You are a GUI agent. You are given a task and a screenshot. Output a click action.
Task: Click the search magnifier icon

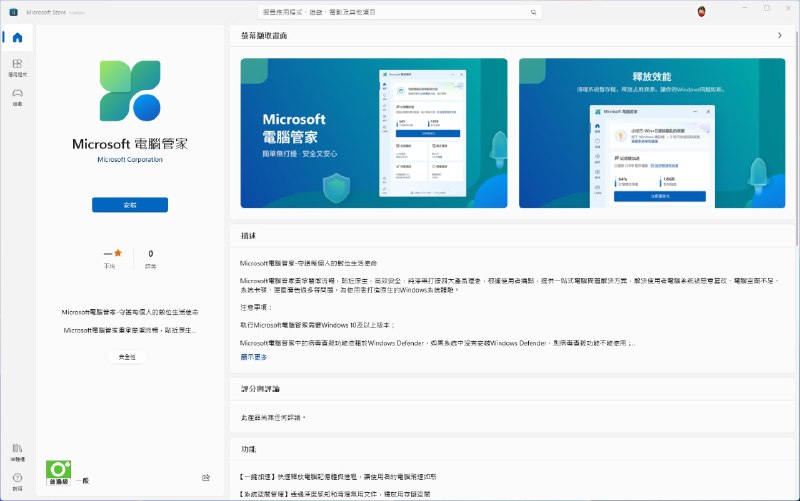(533, 12)
